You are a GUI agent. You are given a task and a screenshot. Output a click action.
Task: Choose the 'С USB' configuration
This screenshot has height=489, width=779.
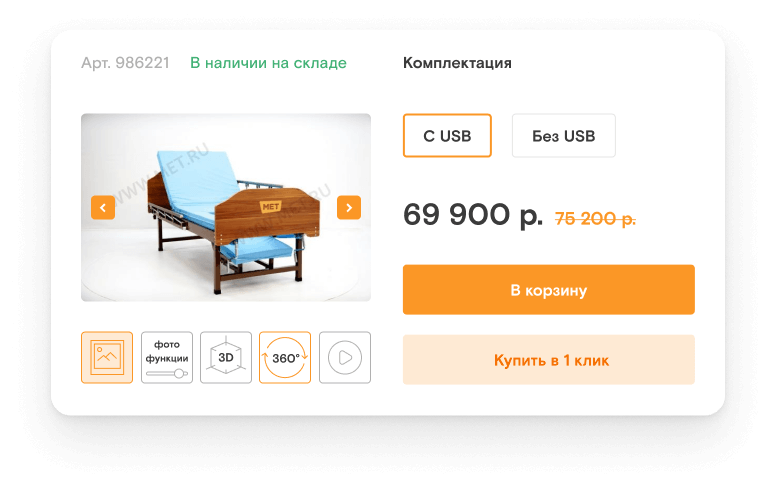[x=447, y=136]
